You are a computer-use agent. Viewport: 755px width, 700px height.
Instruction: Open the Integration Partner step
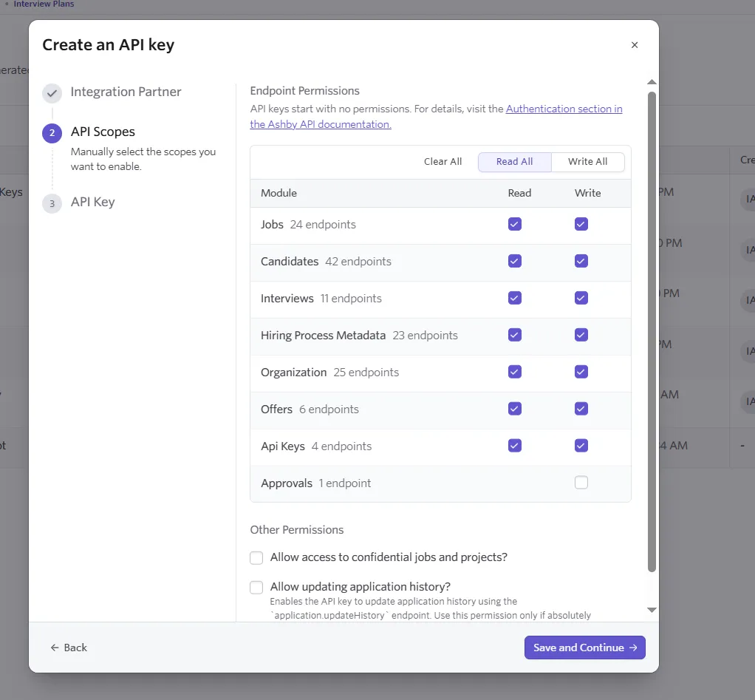point(126,92)
